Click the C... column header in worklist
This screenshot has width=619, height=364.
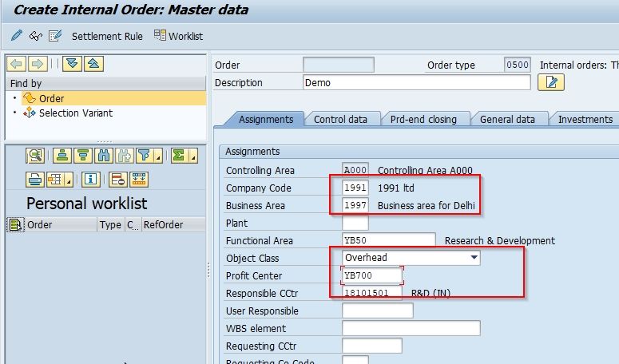point(133,224)
